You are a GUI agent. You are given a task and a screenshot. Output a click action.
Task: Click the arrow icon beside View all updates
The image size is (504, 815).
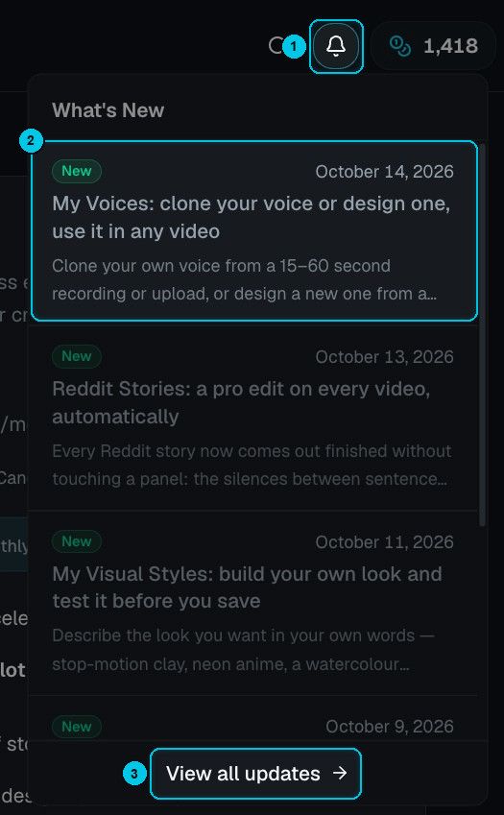(340, 773)
